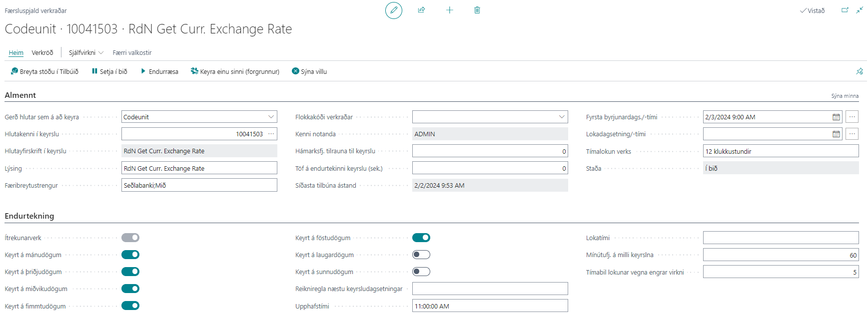Image resolution: width=868 pixels, height=317 pixels.
Task: Toggle Keyrt á mánudögum switch
Action: (130, 255)
